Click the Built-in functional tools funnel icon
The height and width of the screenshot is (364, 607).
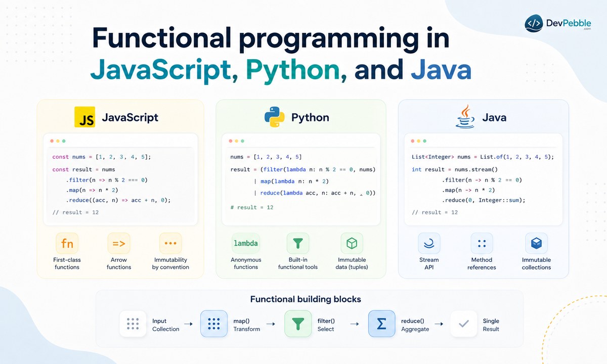298,244
